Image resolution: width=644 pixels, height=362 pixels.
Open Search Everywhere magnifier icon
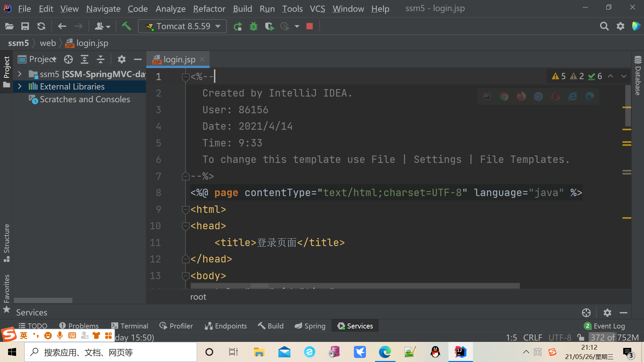pyautogui.click(x=604, y=26)
